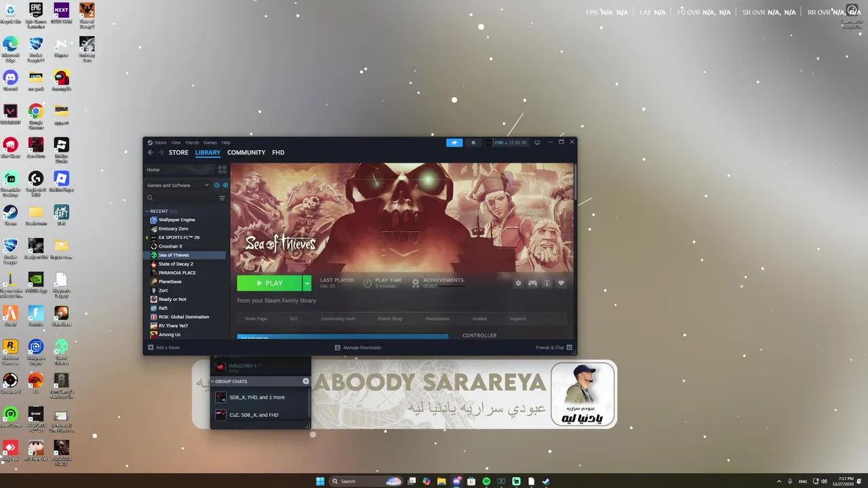Click the green PLAY button
This screenshot has width=868, height=488.
(x=269, y=283)
